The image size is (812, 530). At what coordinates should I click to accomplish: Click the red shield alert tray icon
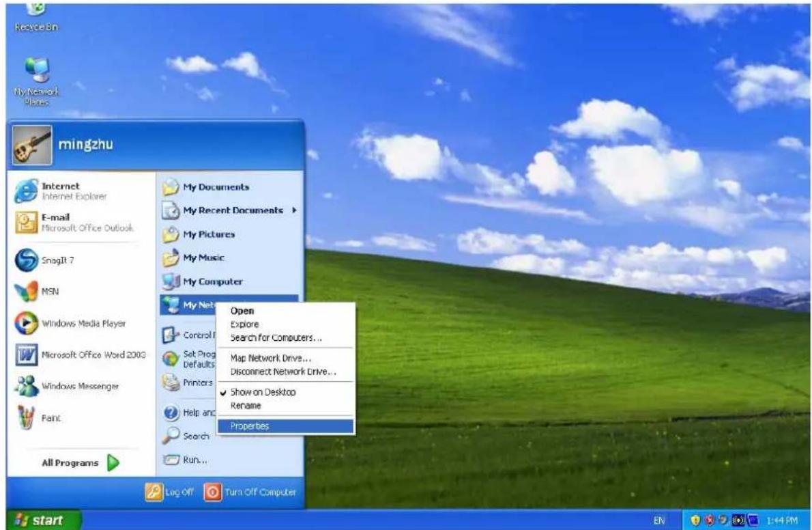[x=710, y=520]
